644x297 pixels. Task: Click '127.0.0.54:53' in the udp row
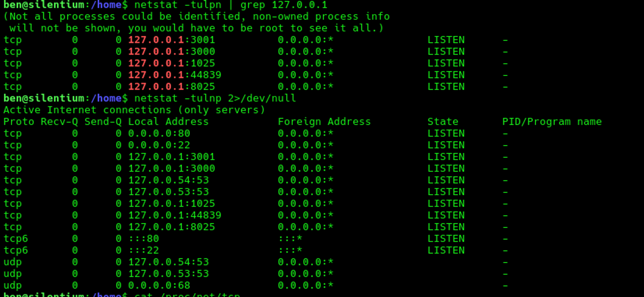click(x=168, y=262)
